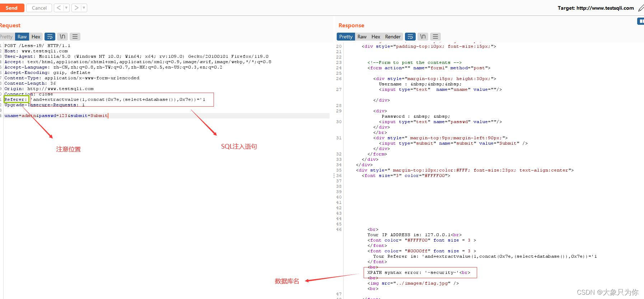644x299 pixels.
Task: Switch Response panel to Hex tab
Action: 376,37
